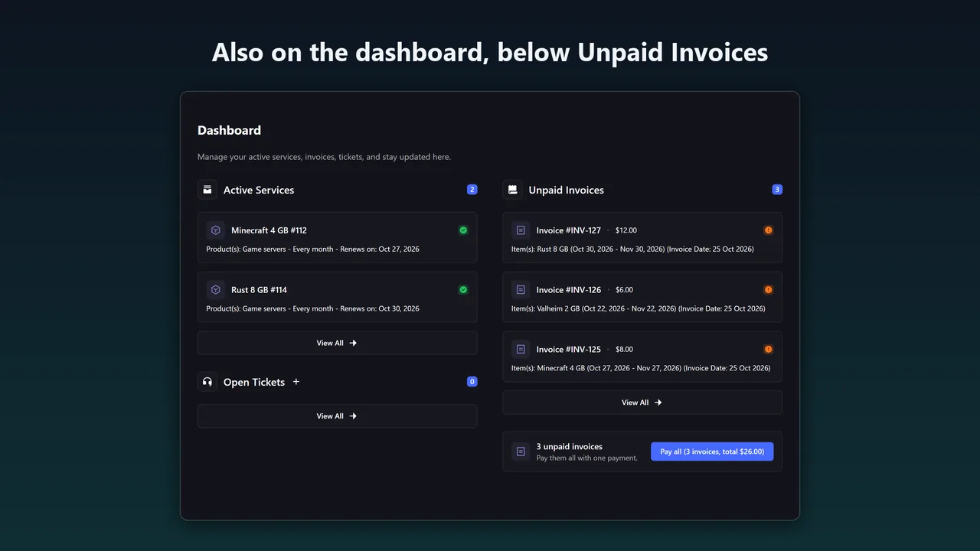980x551 pixels.
Task: Click the Unpaid Invoices count badge
Action: [x=777, y=190]
